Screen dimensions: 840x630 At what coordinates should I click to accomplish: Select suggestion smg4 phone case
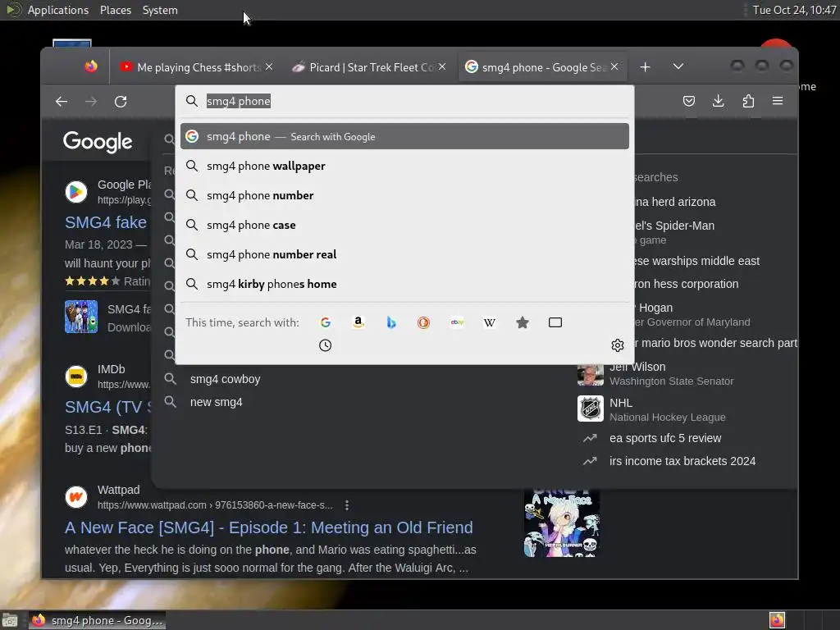point(404,225)
